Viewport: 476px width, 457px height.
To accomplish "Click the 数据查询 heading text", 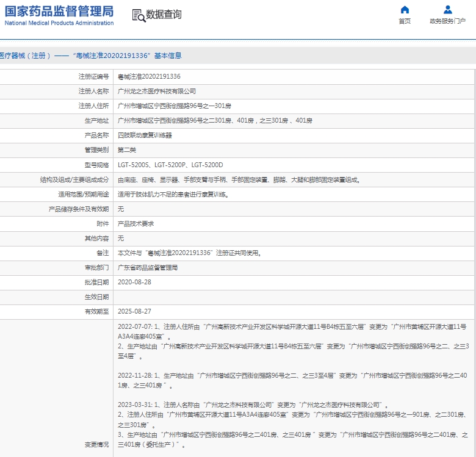I will (164, 14).
